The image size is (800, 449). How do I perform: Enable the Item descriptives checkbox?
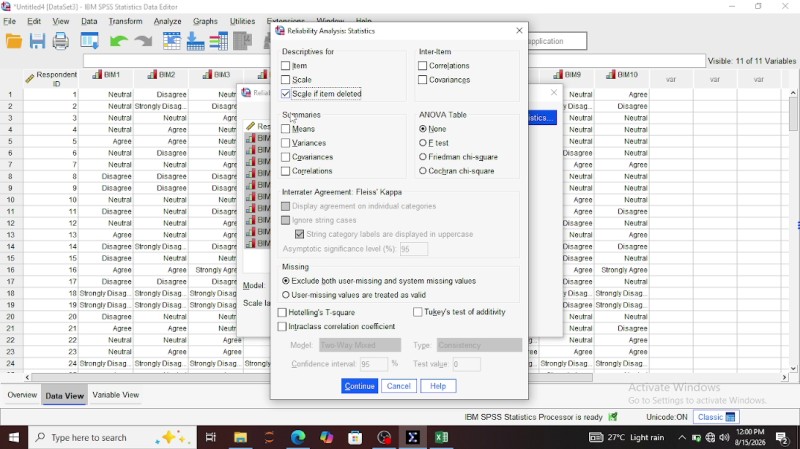[x=286, y=66]
